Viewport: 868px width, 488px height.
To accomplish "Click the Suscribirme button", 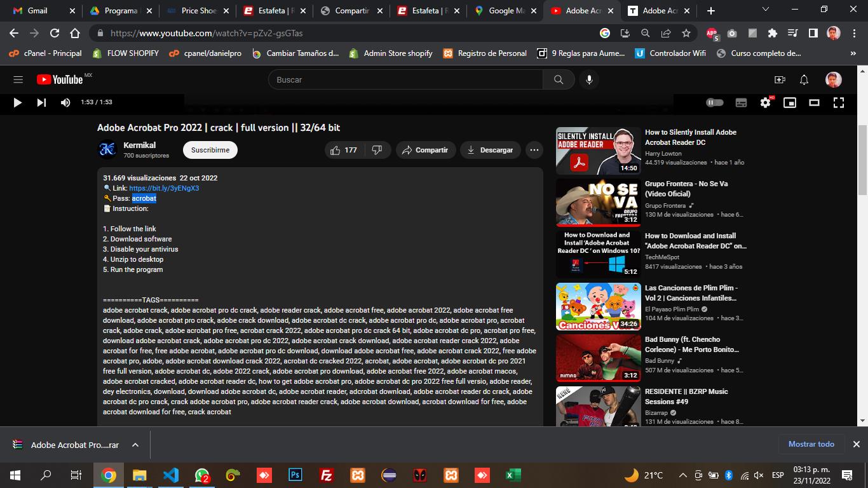I will click(210, 150).
